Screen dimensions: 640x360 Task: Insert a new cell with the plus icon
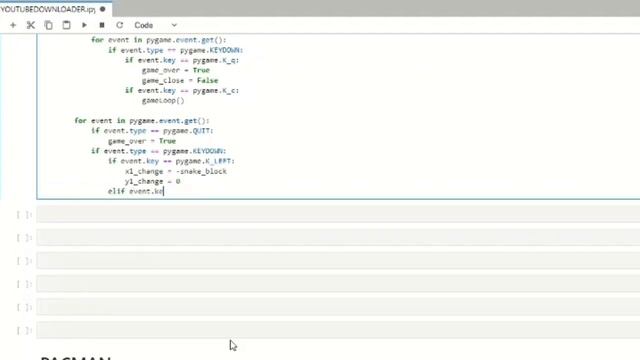coord(13,25)
